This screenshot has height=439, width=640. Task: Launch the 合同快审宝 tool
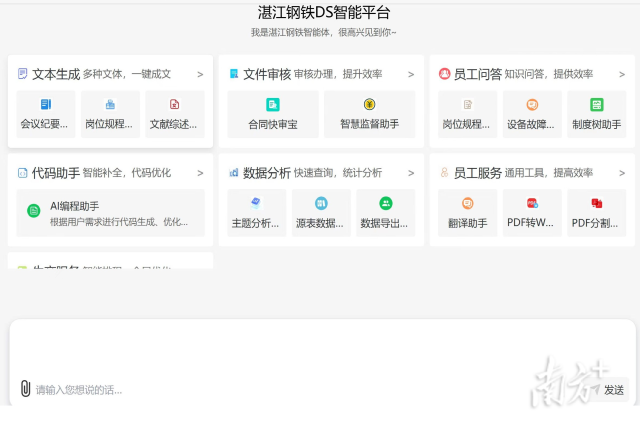coord(273,114)
